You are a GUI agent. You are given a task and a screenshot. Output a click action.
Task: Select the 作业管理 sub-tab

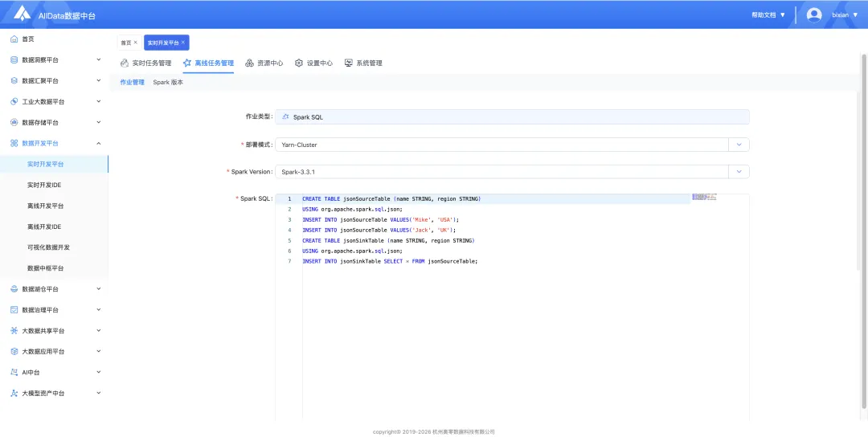133,83
